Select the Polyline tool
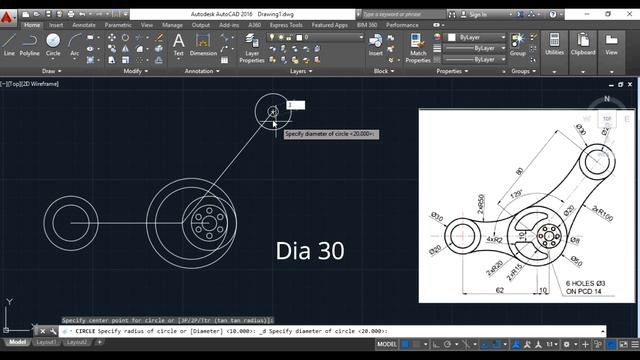Image resolution: width=640 pixels, height=360 pixels. pos(29,44)
